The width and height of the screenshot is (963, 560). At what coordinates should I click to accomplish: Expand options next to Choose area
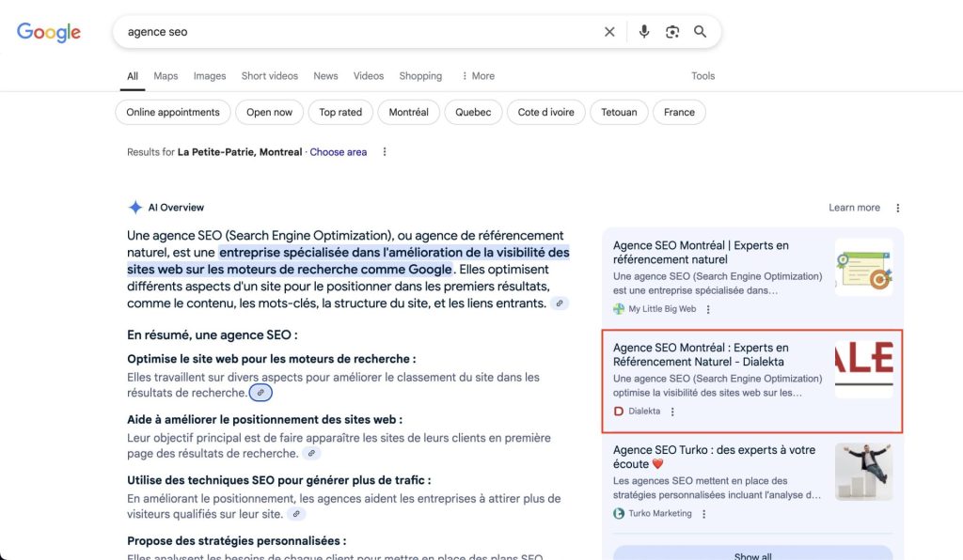[x=384, y=151]
